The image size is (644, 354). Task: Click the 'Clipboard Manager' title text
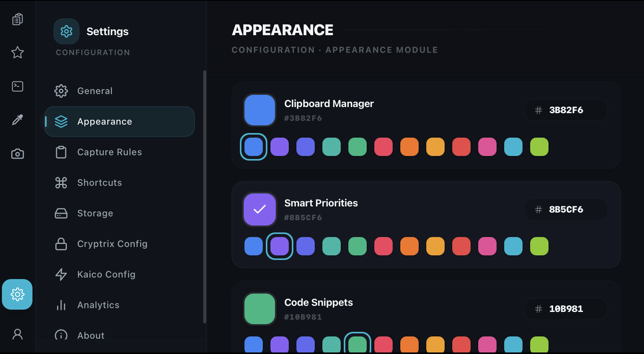[x=329, y=104]
